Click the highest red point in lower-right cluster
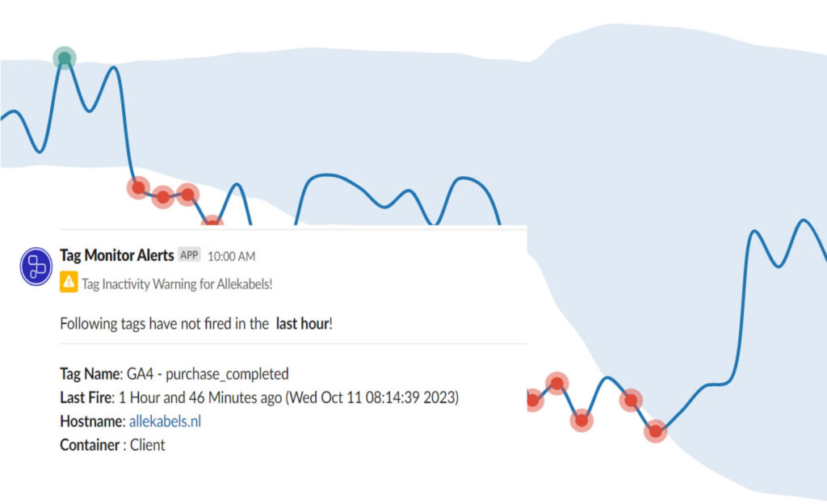The image size is (827, 504). click(556, 383)
